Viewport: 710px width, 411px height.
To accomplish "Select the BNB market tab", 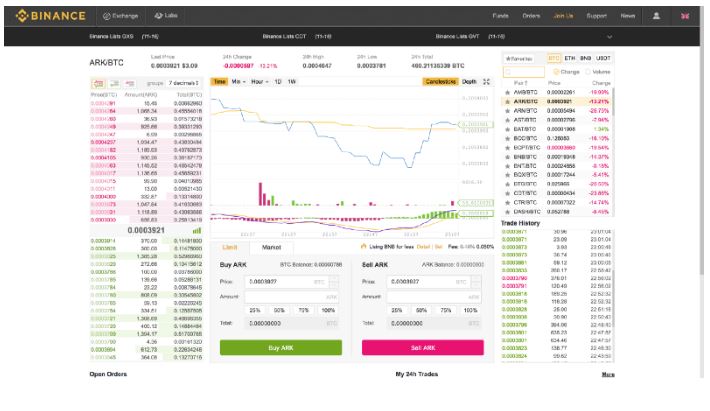I will point(585,58).
